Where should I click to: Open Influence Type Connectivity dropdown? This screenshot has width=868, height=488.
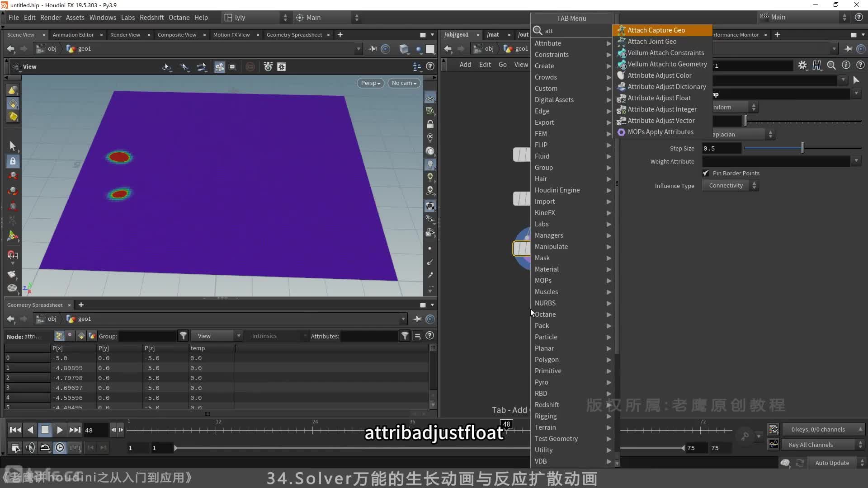(730, 186)
